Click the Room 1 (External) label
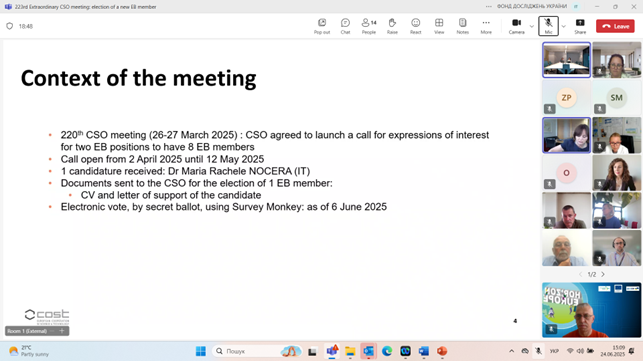Screen dimensions: 643x361 pos(27,331)
